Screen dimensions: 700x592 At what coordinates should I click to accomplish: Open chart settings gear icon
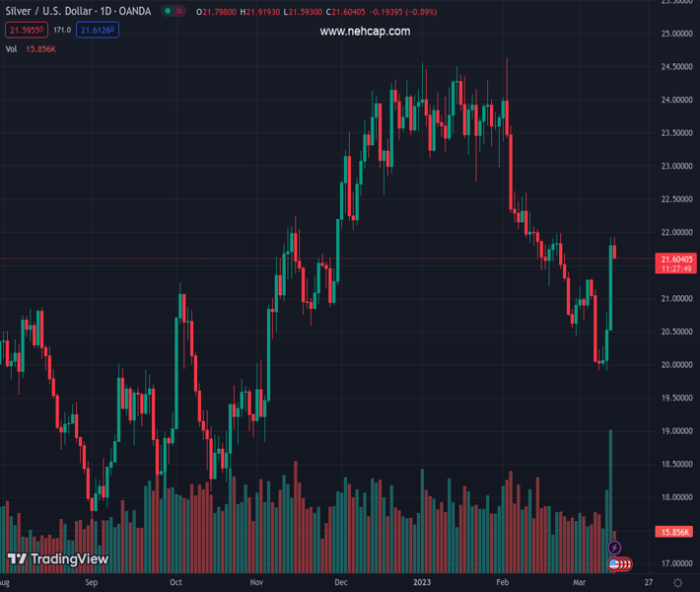(x=678, y=583)
